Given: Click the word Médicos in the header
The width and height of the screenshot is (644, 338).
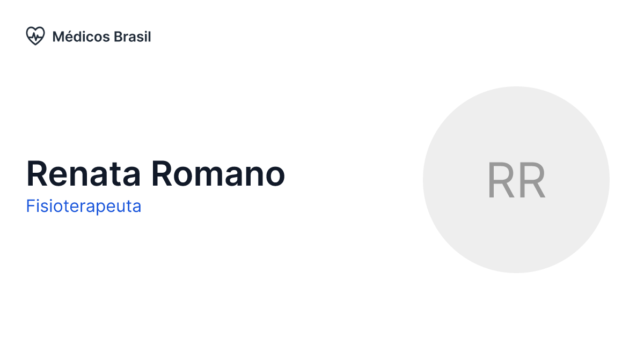Looking at the screenshot, I should click(x=81, y=36).
